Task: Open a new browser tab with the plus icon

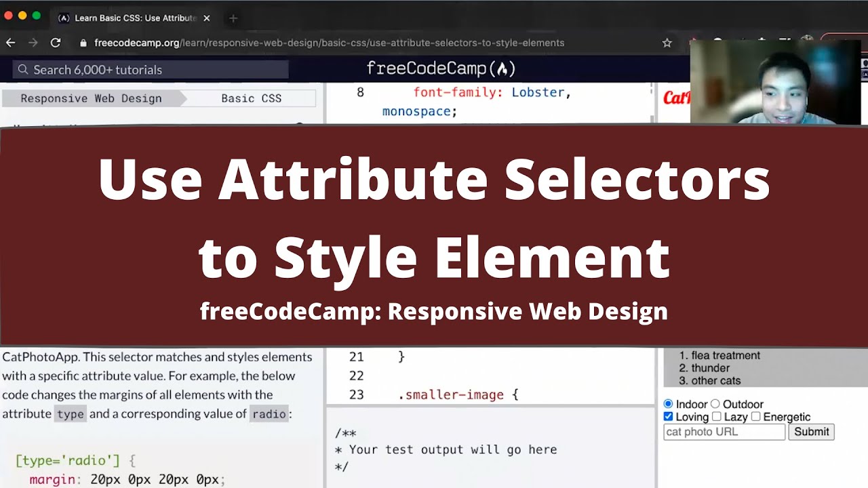Action: (x=233, y=18)
